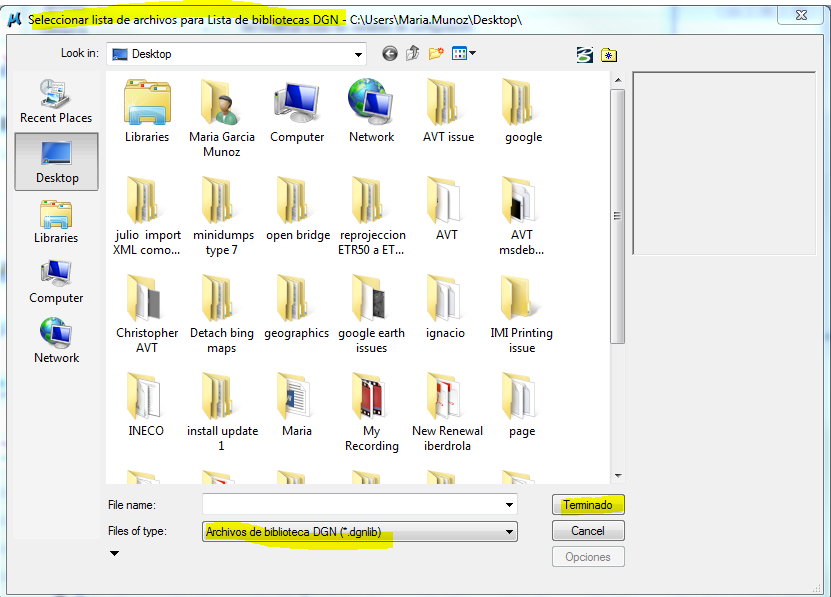Open Recent Places in sidebar
831x597 pixels.
click(x=56, y=102)
